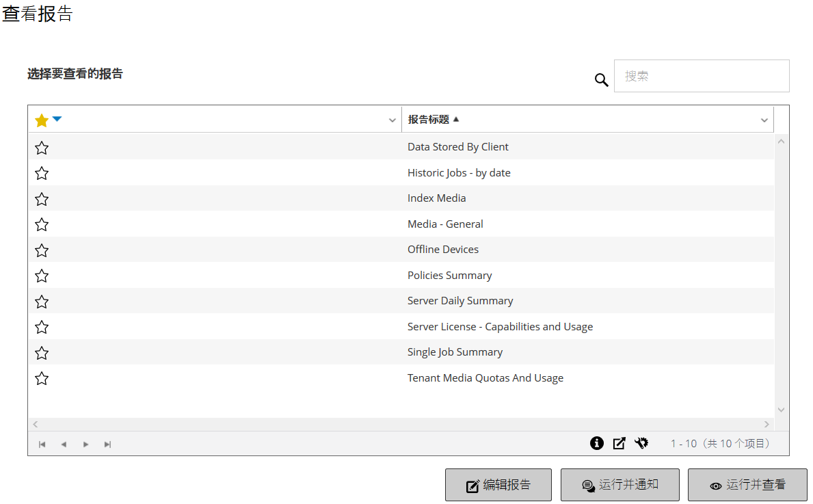This screenshot has width=813, height=504.
Task: Go to the previous page
Action: [64, 445]
